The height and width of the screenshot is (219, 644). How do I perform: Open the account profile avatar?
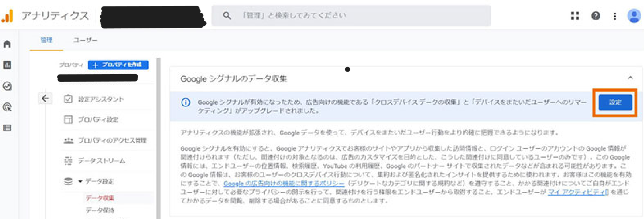coord(634,16)
